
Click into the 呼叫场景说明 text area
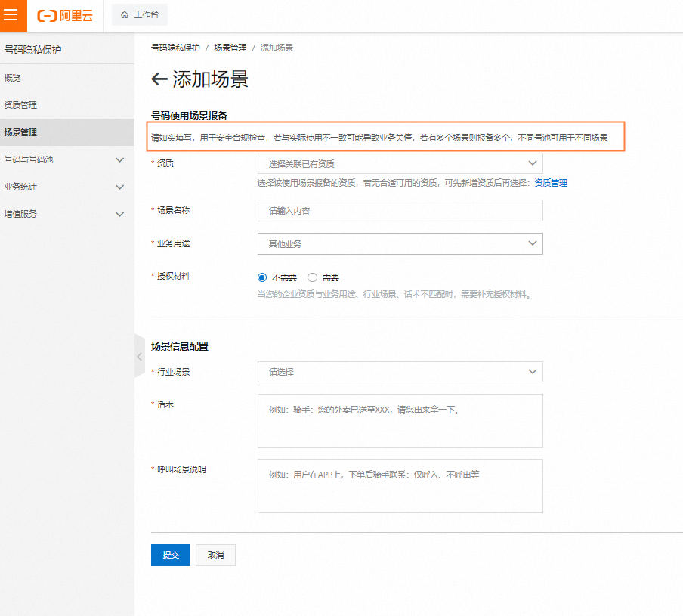[x=400, y=486]
